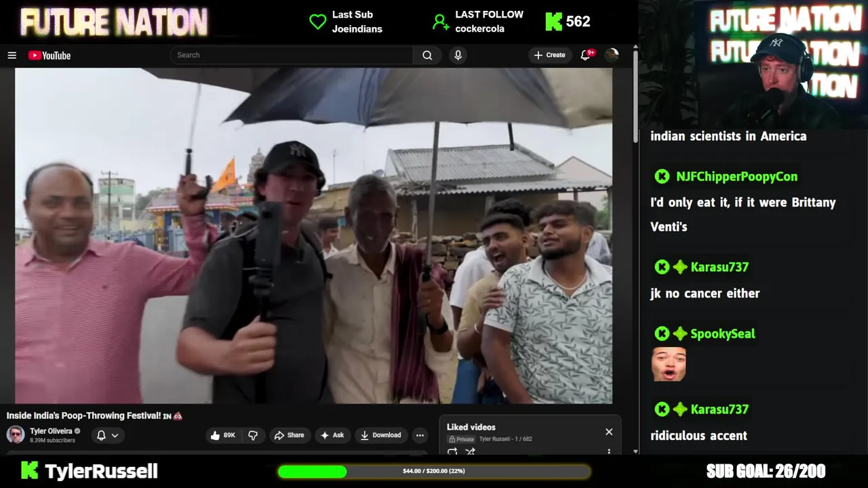Close the Liked videos playlist panel
The height and width of the screenshot is (488, 868).
pyautogui.click(x=609, y=432)
